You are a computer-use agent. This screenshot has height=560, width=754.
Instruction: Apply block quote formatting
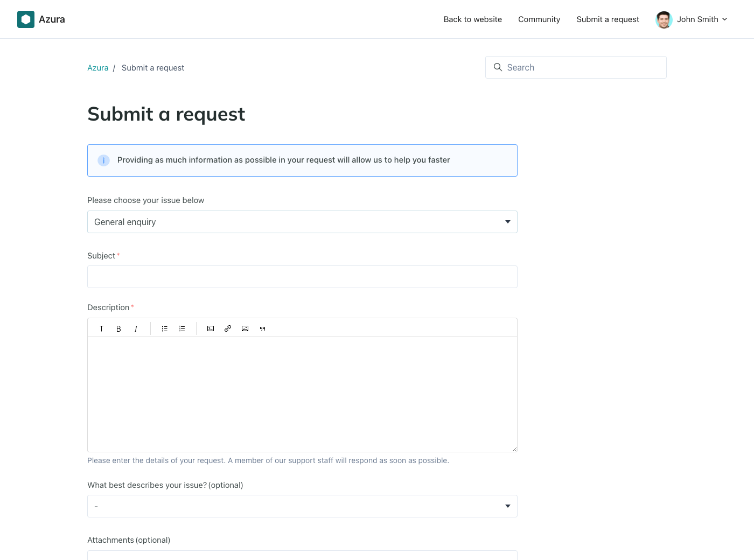tap(262, 328)
